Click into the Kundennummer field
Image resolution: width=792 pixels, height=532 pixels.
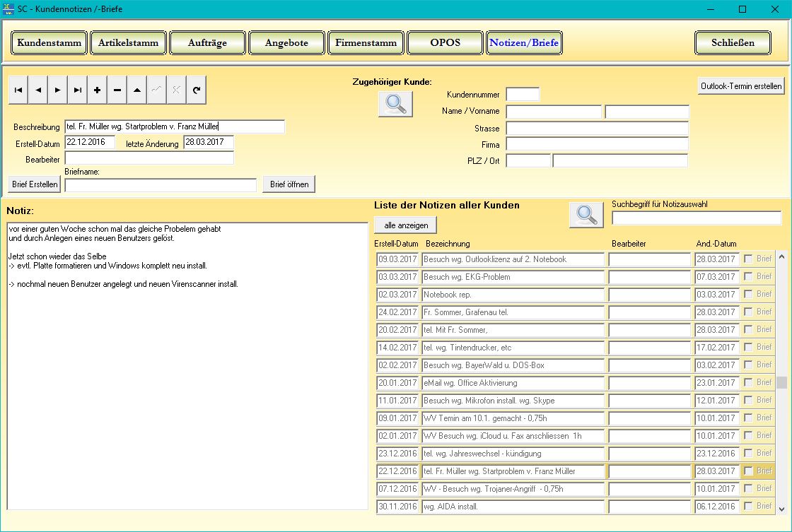[523, 95]
